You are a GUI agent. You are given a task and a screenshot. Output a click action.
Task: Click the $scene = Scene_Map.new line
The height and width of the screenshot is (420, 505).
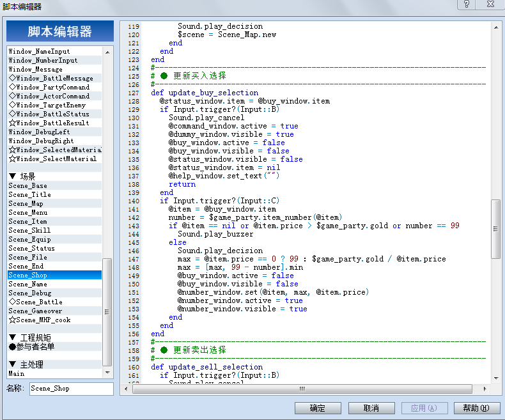click(227, 35)
